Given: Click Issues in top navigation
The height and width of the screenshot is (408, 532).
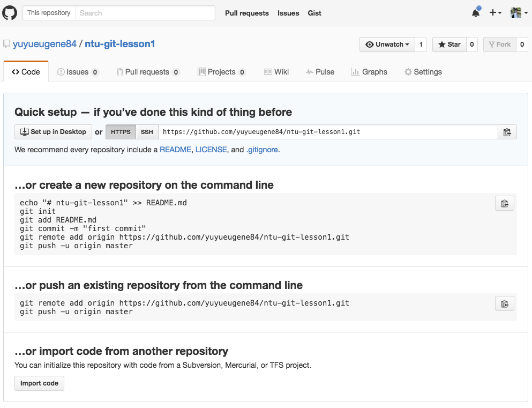Looking at the screenshot, I should tap(288, 13).
